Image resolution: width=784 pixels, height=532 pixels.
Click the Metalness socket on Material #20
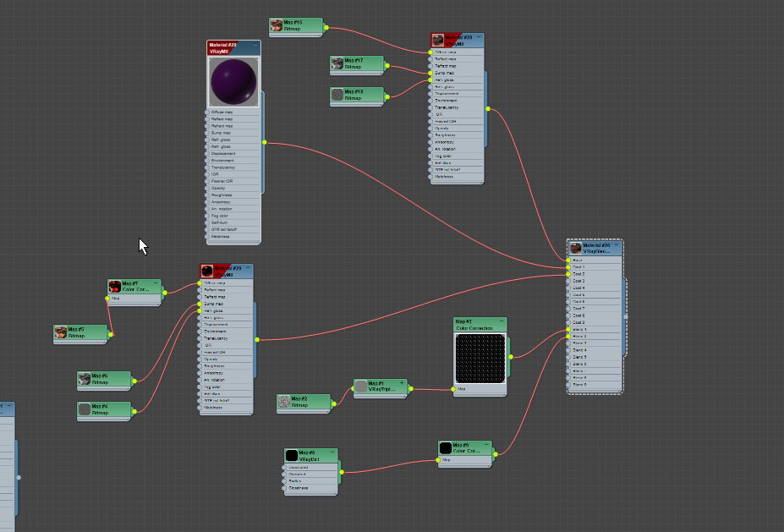(x=207, y=237)
